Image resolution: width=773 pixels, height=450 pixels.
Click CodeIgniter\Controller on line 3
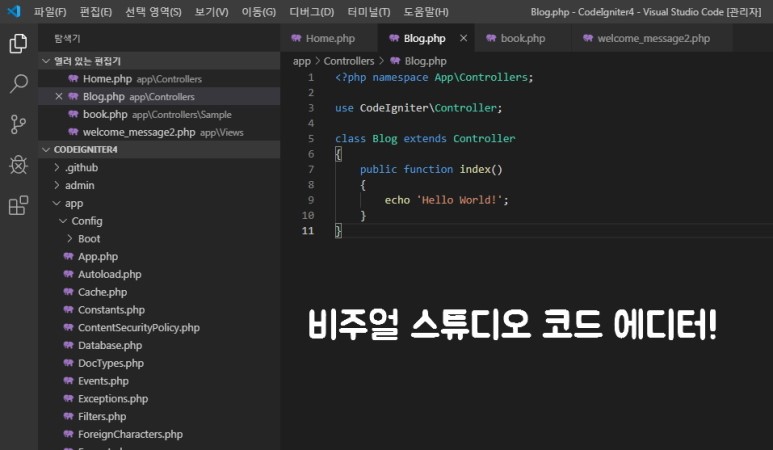tap(428, 108)
